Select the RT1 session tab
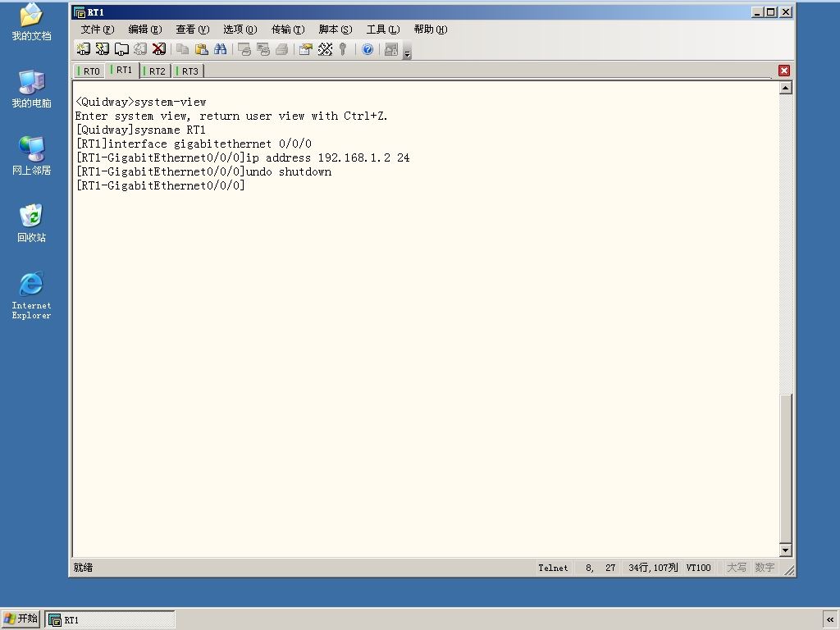840x630 pixels. 121,71
